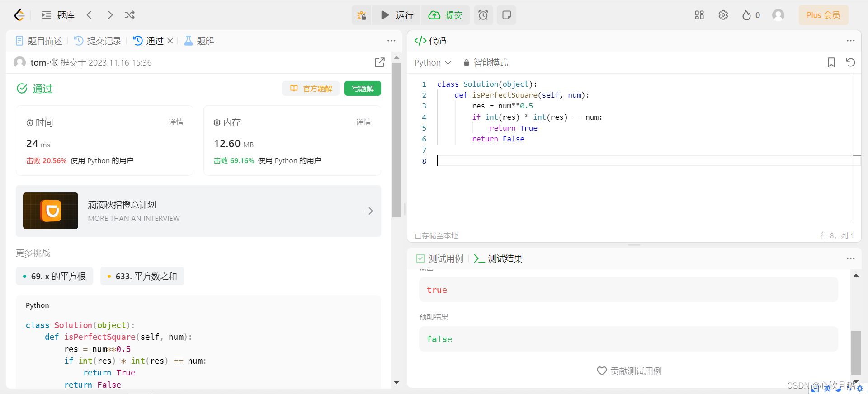
Task: Open settings gear icon
Action: tap(723, 15)
